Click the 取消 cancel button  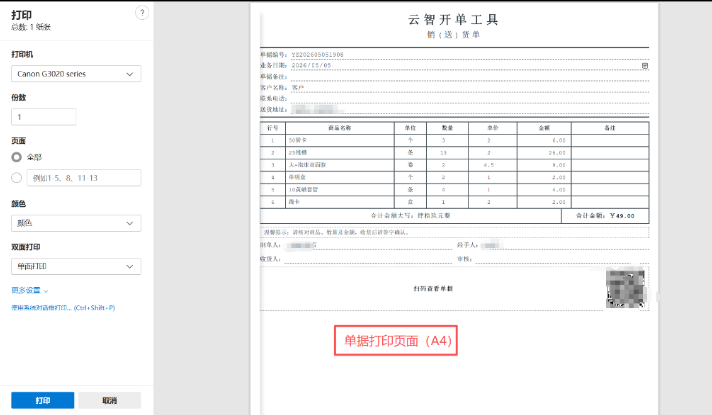(110, 400)
